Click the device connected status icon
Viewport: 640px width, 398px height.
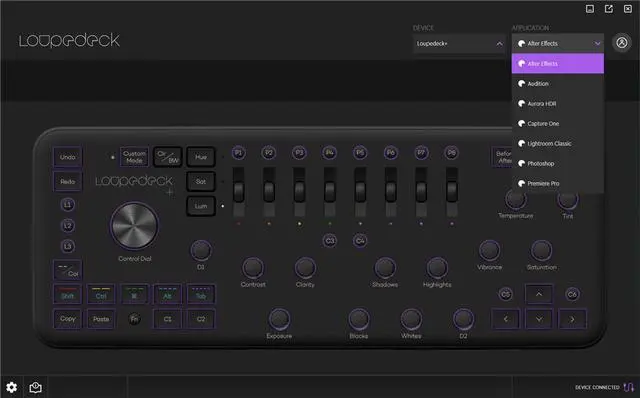coord(629,387)
